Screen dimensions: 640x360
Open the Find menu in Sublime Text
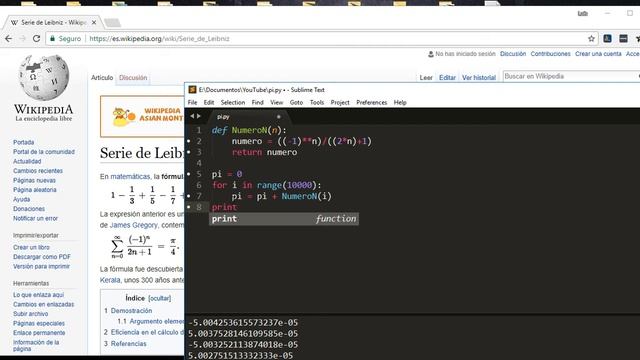pyautogui.click(x=257, y=102)
